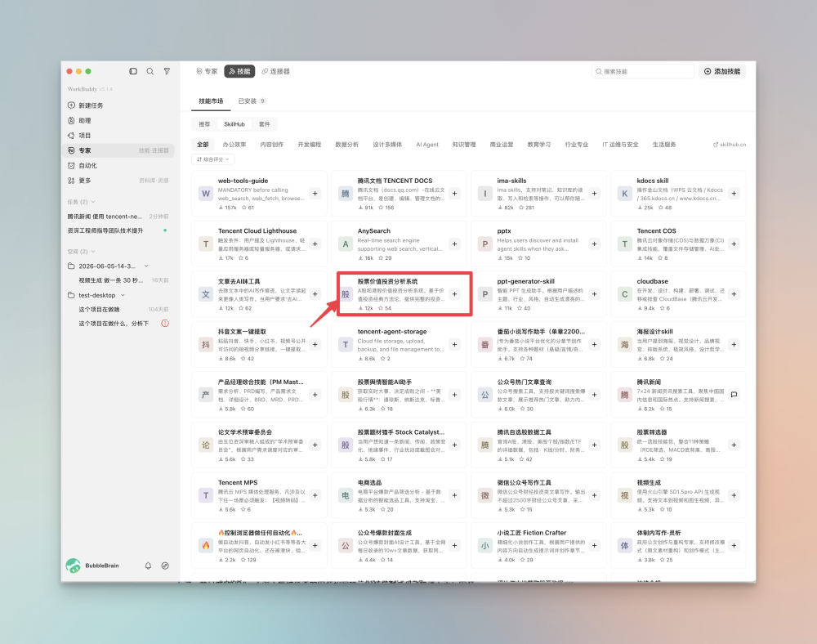The width and height of the screenshot is (817, 644).
Task: Open the 抖音文案一键提取 skill card
Action: pos(259,344)
